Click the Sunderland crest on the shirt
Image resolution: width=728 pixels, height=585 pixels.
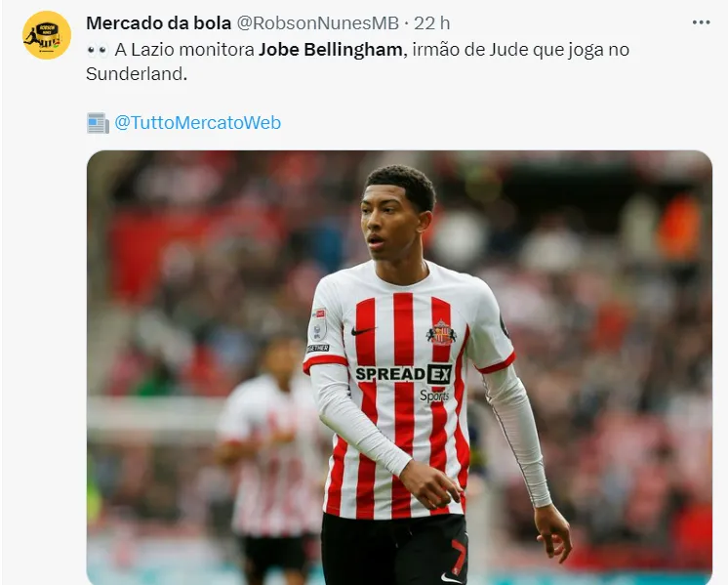pyautogui.click(x=441, y=333)
